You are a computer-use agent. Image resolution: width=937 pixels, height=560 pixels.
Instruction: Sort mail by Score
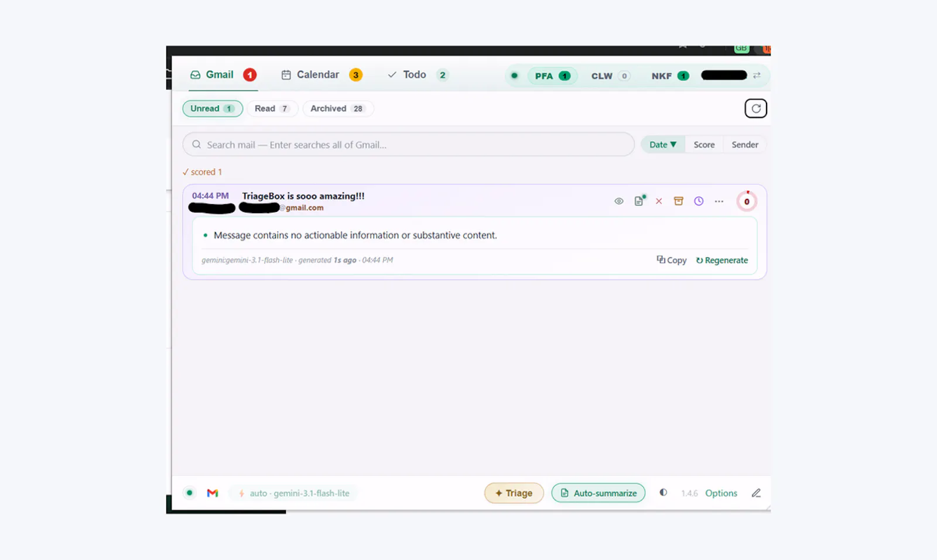[704, 145]
